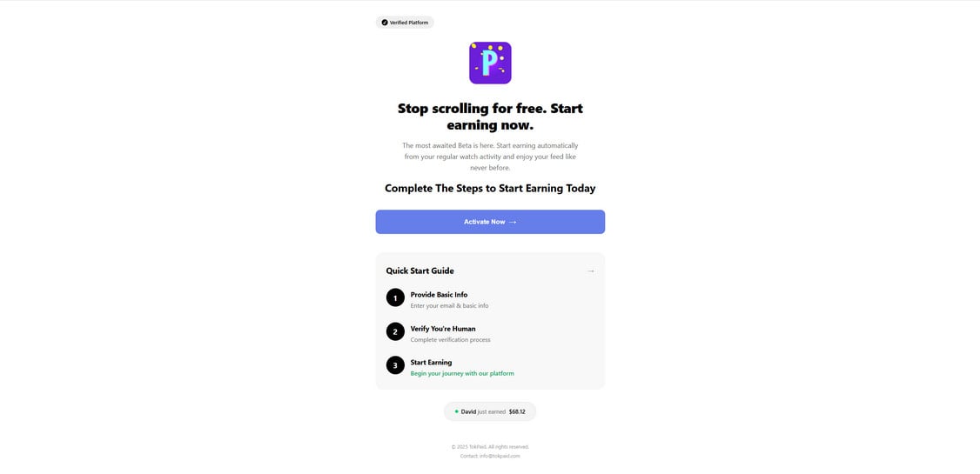980x474 pixels.
Task: Click the step 3 number circle
Action: point(395,365)
